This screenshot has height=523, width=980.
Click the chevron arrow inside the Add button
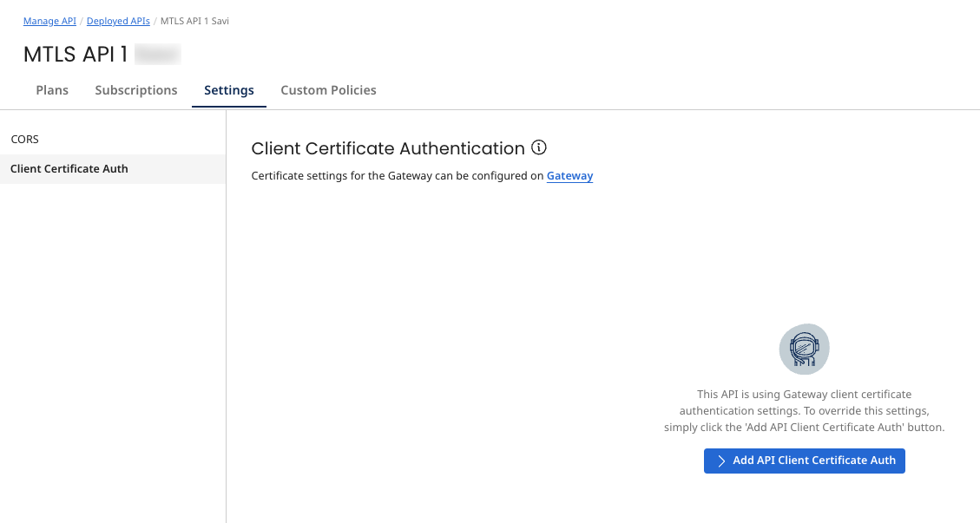point(720,461)
